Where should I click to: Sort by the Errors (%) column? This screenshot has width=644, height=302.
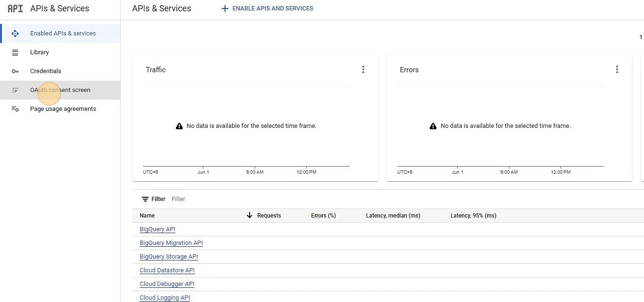coord(323,216)
